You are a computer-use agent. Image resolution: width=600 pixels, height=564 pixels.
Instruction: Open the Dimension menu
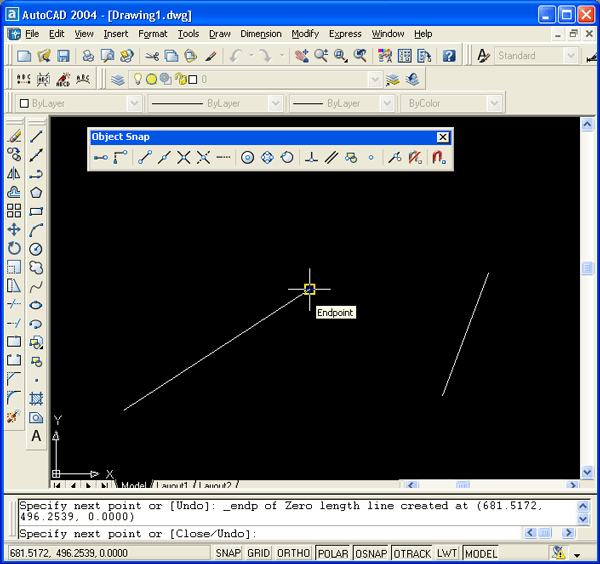click(261, 34)
